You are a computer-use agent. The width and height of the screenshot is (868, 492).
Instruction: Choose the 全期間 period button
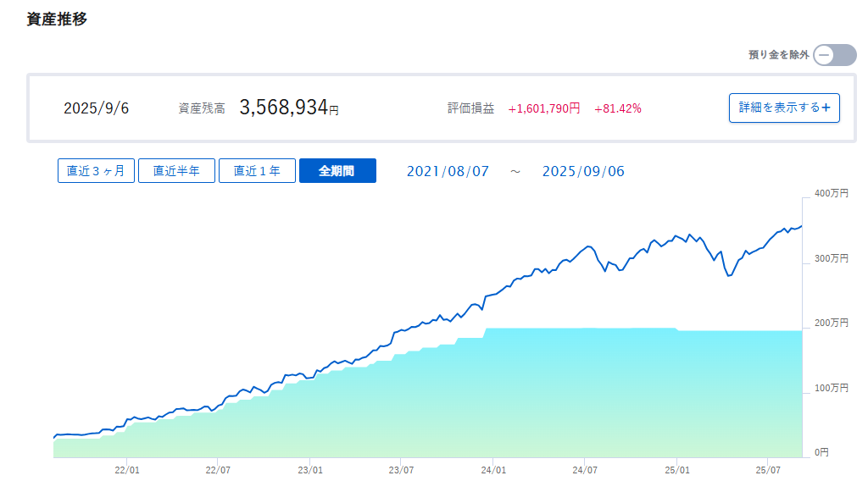[337, 171]
